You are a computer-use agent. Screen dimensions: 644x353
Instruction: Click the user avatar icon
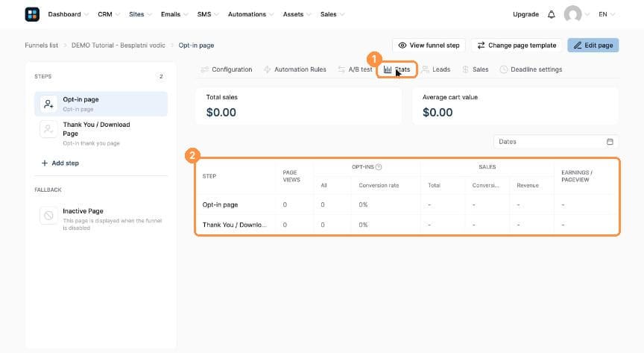point(572,14)
